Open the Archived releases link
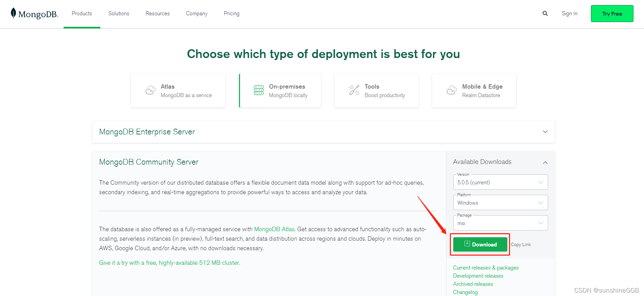This screenshot has height=296, width=644. (473, 284)
